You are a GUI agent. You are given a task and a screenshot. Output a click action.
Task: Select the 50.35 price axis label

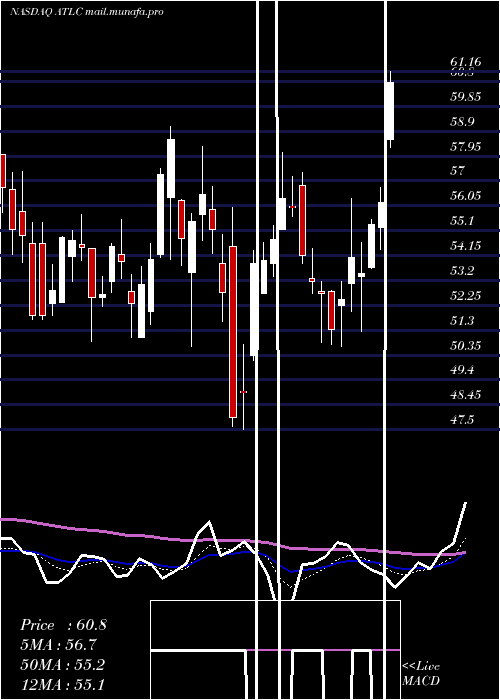[x=466, y=346]
